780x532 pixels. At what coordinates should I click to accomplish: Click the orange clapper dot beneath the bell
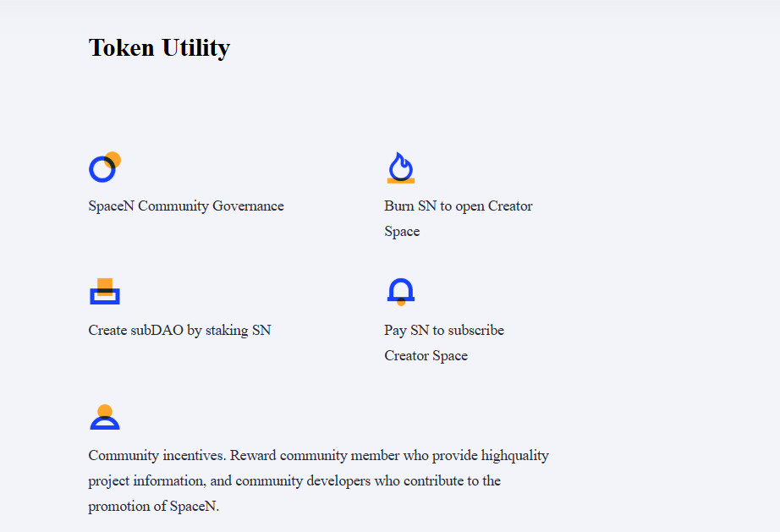[401, 303]
